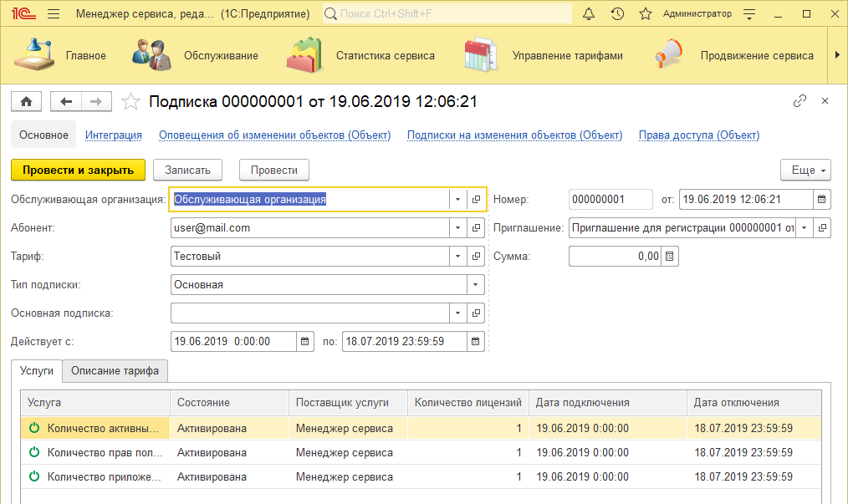Click the notifications bell icon

point(589,14)
